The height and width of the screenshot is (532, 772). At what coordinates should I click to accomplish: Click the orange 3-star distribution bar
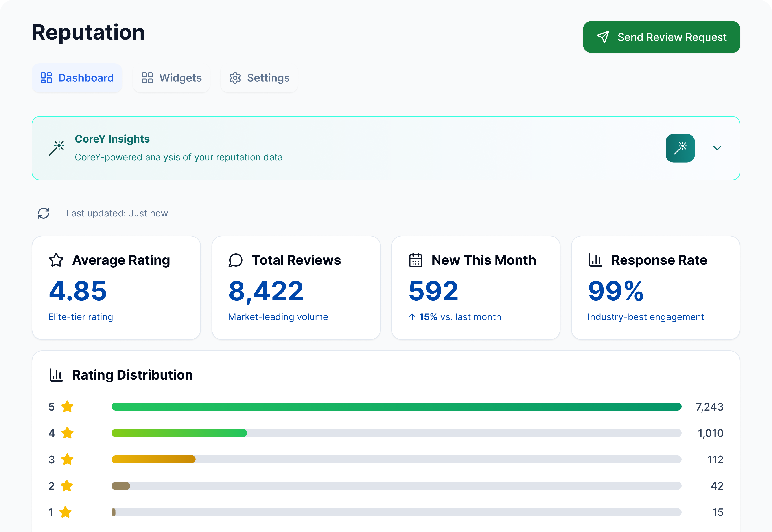click(x=153, y=459)
